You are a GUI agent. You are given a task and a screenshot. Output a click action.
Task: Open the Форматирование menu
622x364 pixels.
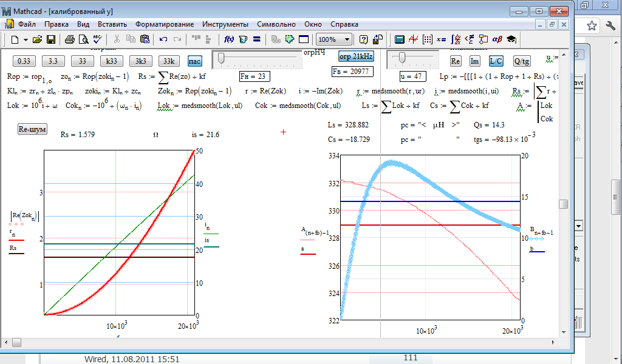[x=165, y=24]
